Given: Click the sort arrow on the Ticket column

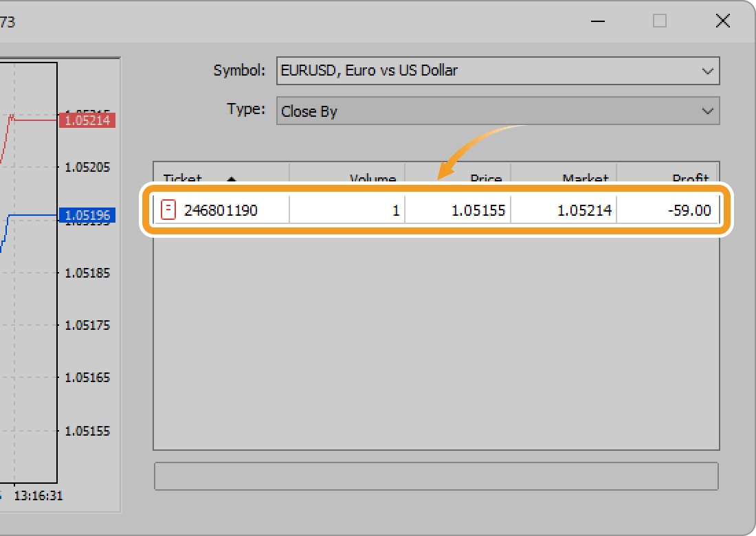Looking at the screenshot, I should pos(232,179).
